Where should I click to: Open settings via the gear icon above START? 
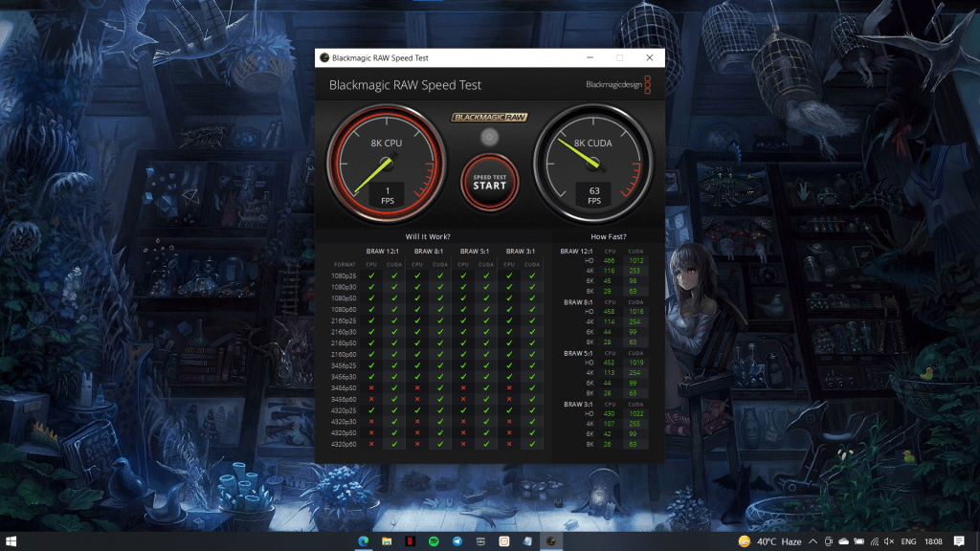click(x=489, y=137)
